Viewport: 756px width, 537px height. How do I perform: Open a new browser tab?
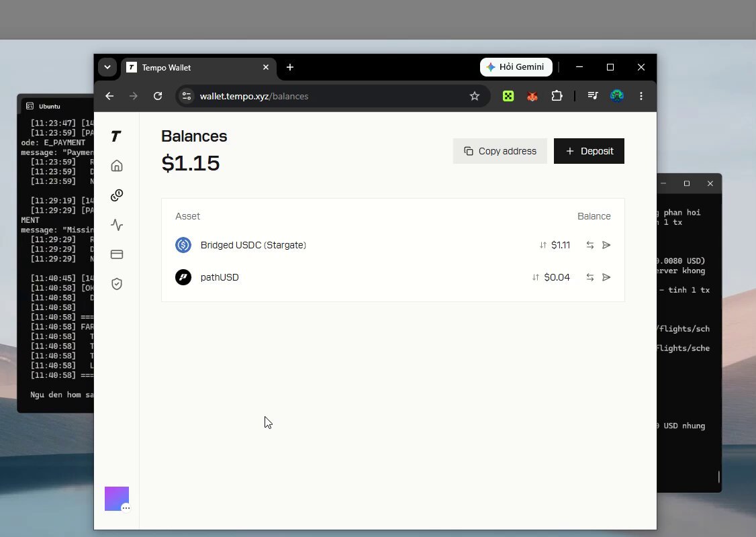pos(290,68)
